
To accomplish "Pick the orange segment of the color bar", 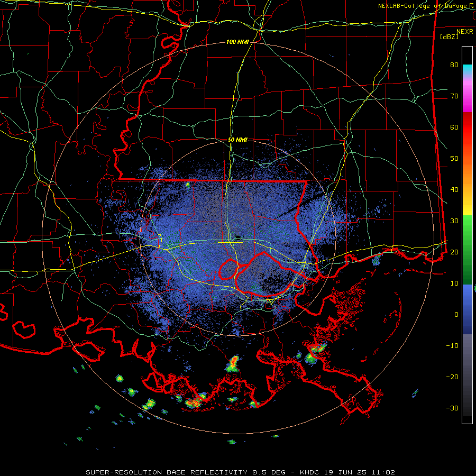I will pyautogui.click(x=467, y=173).
